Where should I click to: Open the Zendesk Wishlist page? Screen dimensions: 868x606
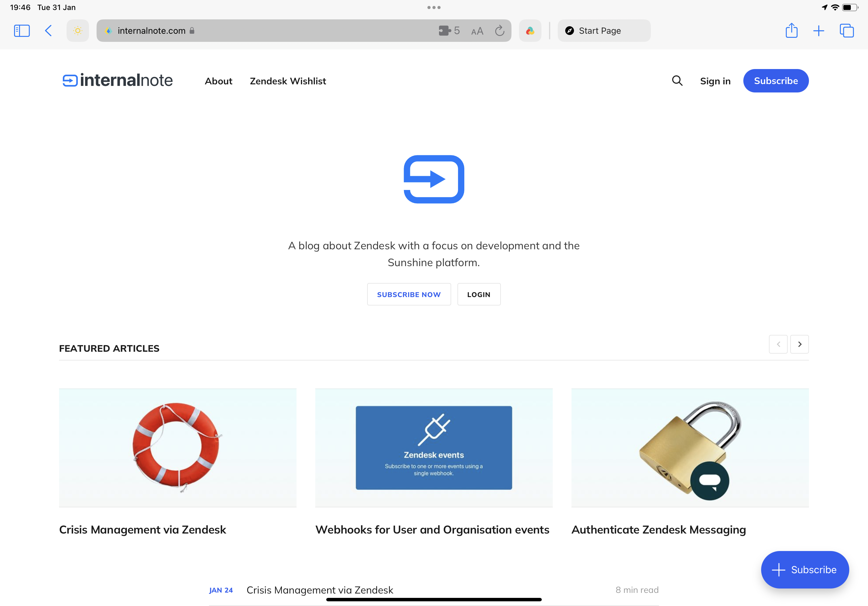click(288, 81)
